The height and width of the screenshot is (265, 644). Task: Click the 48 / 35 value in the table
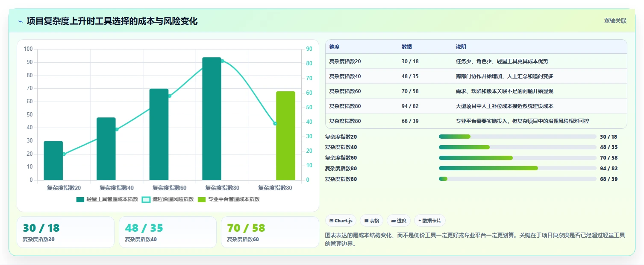tap(410, 76)
